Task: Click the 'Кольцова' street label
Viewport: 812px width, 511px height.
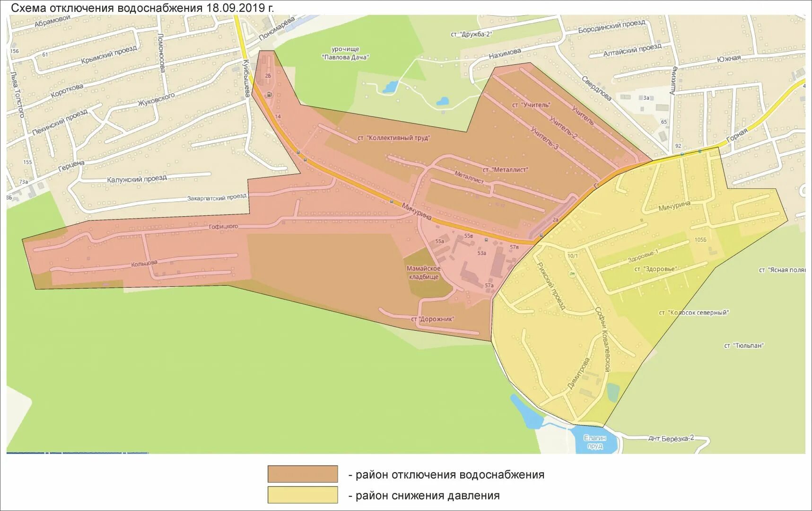Action: (144, 264)
